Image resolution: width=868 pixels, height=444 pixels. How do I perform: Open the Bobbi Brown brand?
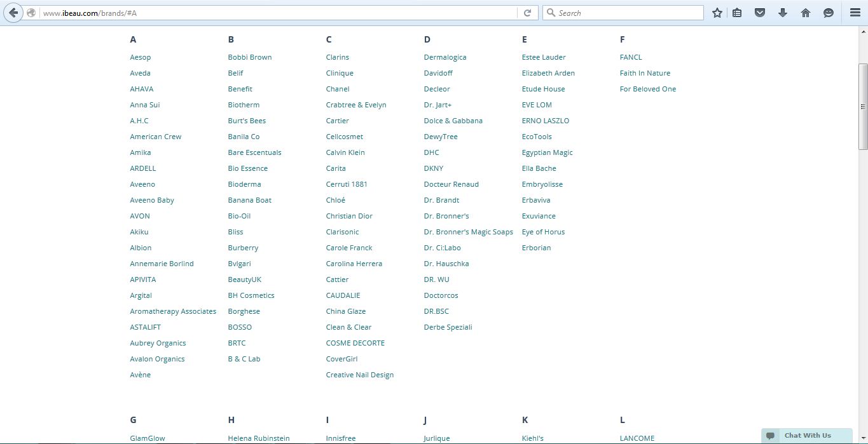[250, 57]
